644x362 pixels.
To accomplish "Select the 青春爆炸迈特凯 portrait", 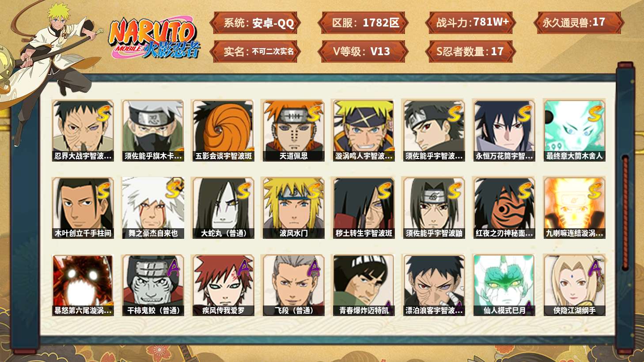I will click(364, 285).
